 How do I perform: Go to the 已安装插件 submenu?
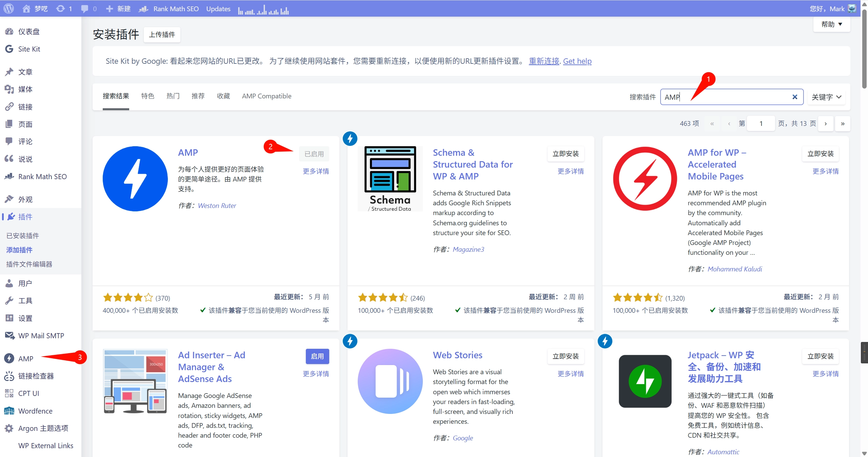tap(23, 236)
